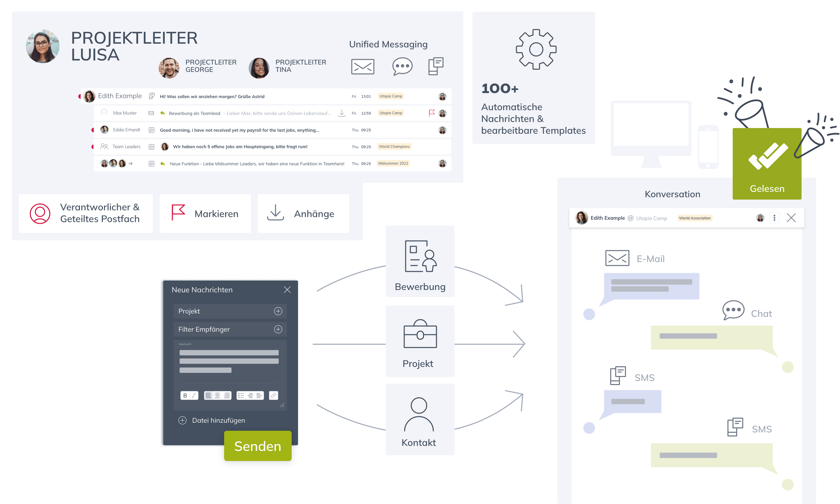Screen dimensions: 840x504
Task: Expand the Projekt selector plus icon
Action: pos(278,311)
